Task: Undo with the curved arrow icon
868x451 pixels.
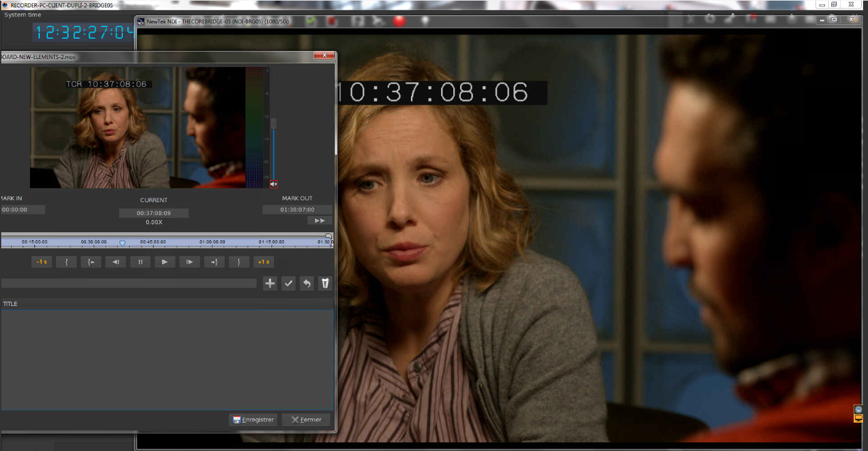Action: (x=307, y=283)
